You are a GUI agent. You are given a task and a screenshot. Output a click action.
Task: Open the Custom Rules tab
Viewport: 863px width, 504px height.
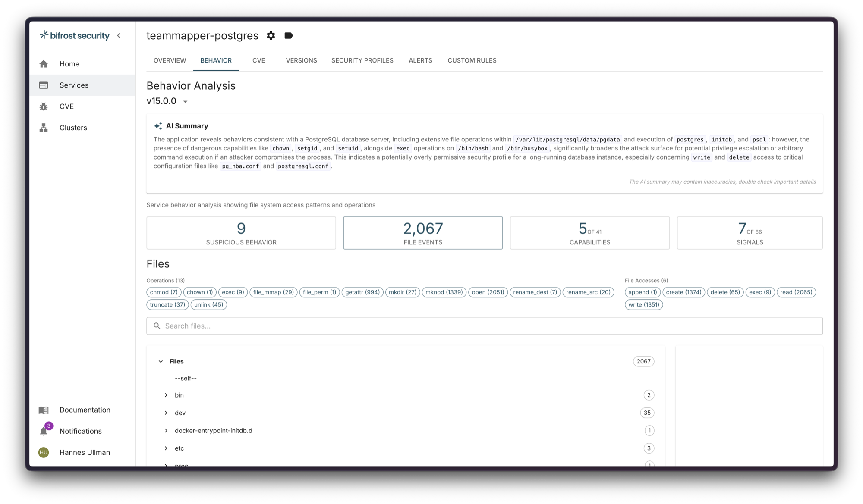pyautogui.click(x=472, y=60)
